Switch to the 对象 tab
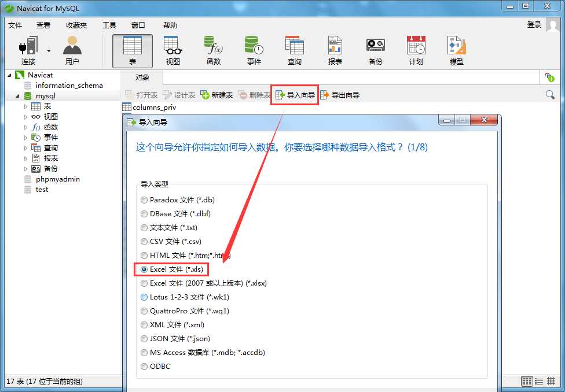 [x=143, y=77]
